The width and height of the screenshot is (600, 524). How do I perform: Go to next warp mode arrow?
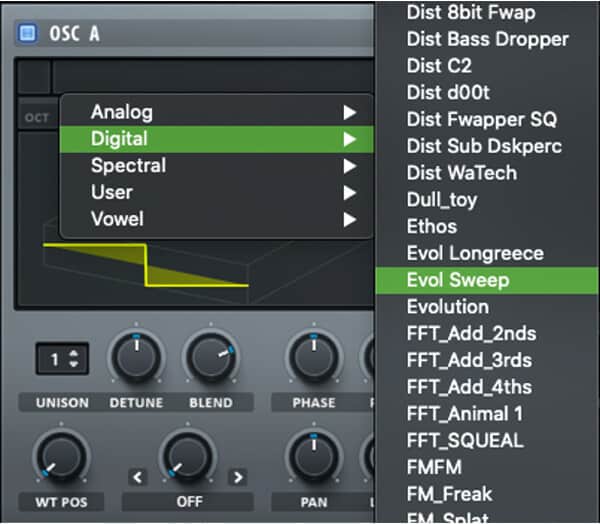(238, 477)
